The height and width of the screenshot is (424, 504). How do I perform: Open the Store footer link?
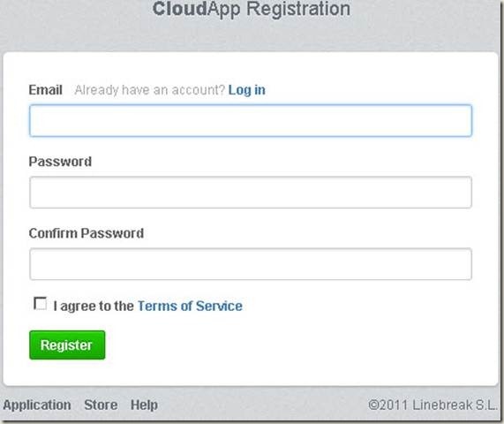101,405
